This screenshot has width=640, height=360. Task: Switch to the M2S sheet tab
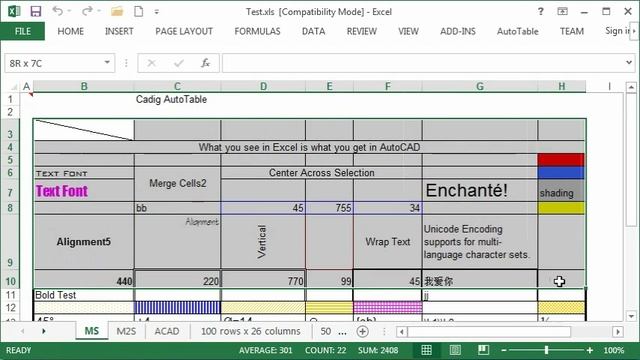pyautogui.click(x=126, y=331)
